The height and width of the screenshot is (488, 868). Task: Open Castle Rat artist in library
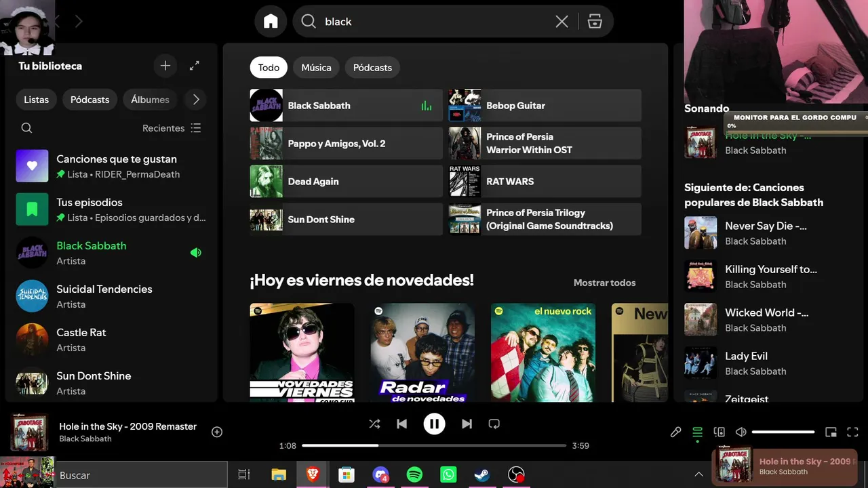[111, 340]
